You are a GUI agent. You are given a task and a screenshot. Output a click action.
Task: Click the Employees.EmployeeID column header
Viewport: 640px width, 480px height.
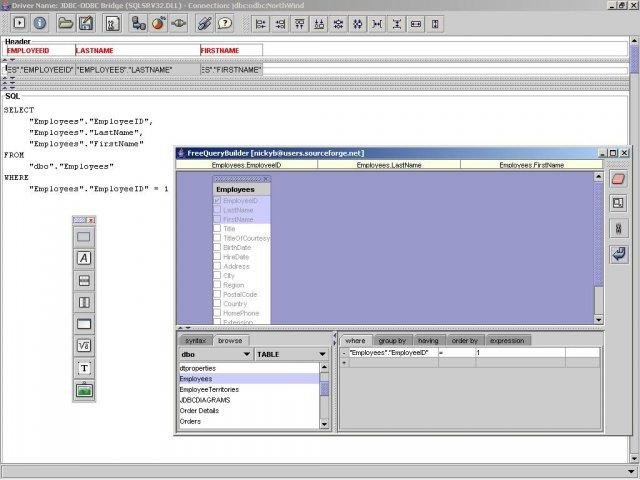coord(247,165)
